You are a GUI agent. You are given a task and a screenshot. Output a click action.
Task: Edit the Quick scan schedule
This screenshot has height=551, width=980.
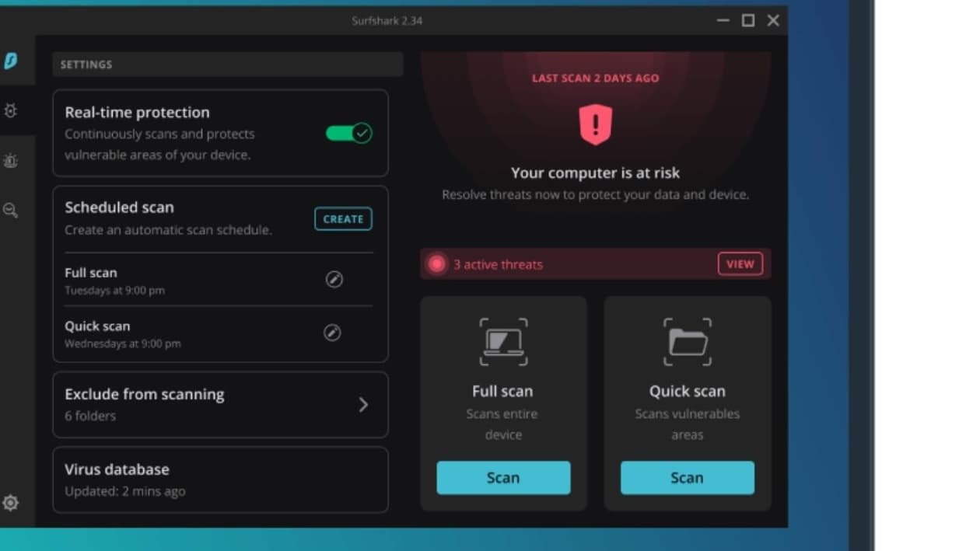(x=332, y=333)
